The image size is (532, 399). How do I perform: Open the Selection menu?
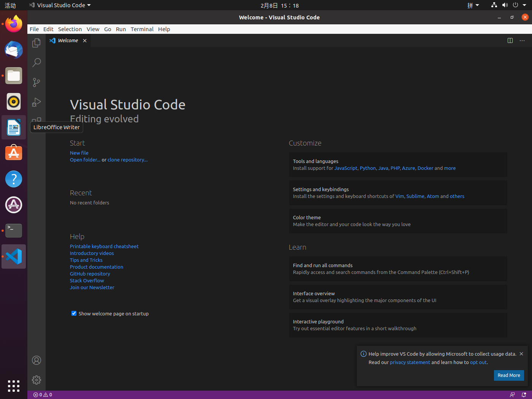click(x=70, y=29)
